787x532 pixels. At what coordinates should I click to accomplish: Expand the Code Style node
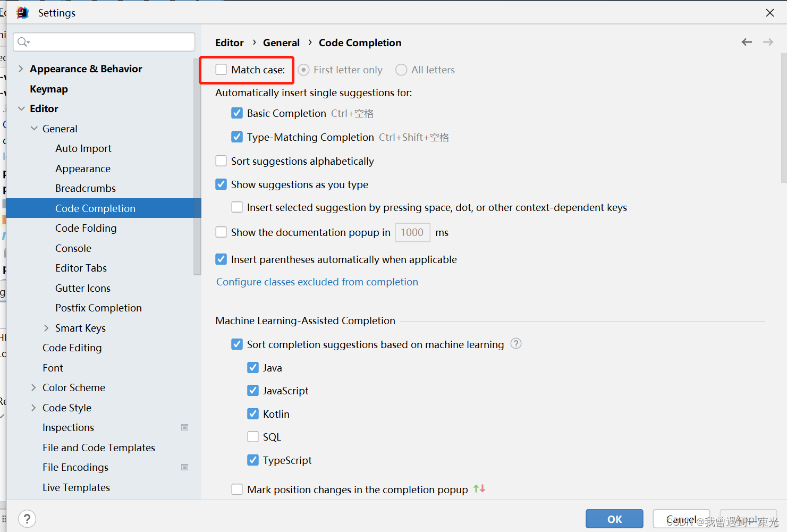[x=33, y=408]
